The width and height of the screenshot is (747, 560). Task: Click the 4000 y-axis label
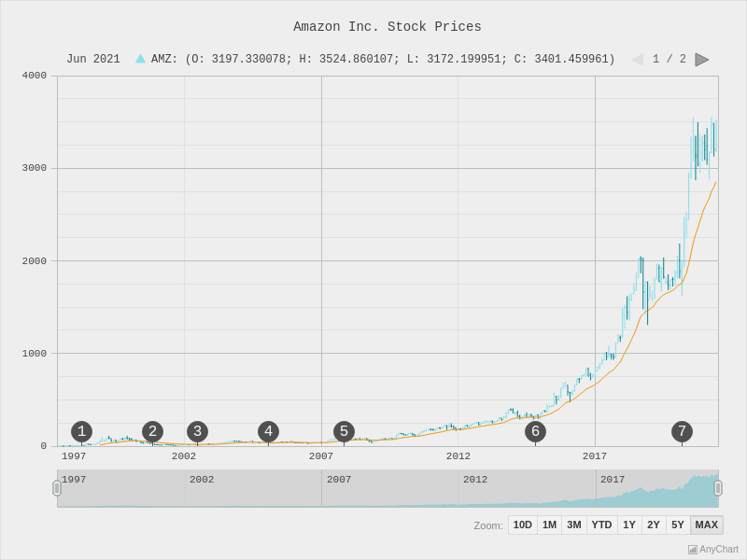pyautogui.click(x=35, y=76)
